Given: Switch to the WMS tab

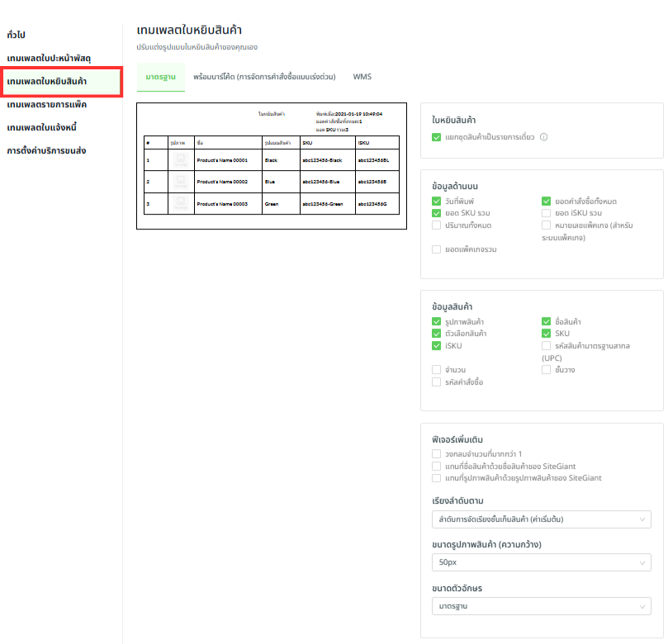Looking at the screenshot, I should point(362,77).
